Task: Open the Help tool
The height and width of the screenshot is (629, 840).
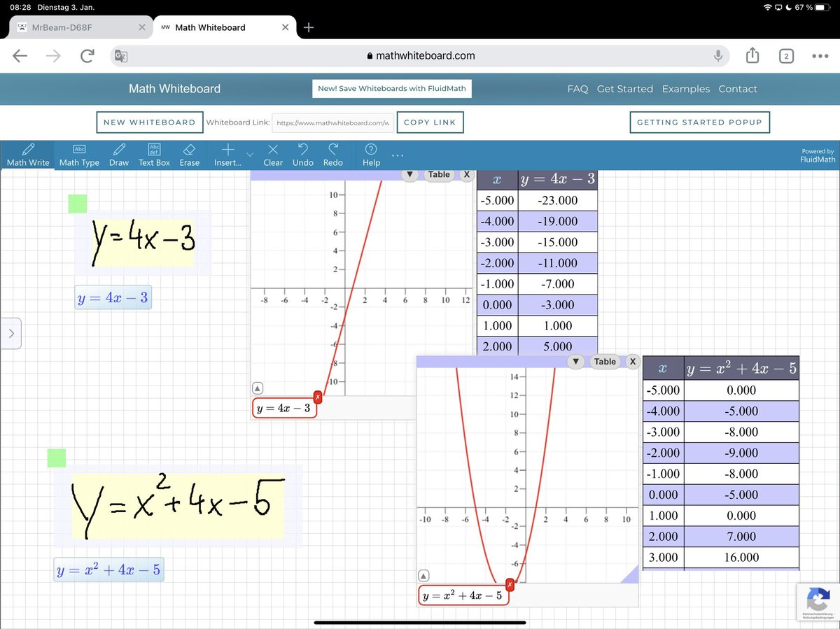Action: coord(372,155)
